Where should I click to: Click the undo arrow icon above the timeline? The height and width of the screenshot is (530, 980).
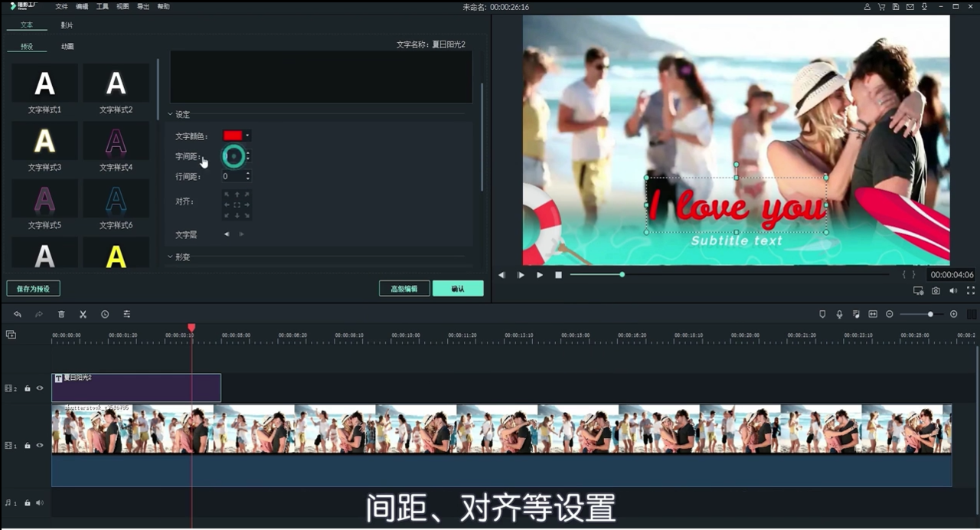coord(18,314)
